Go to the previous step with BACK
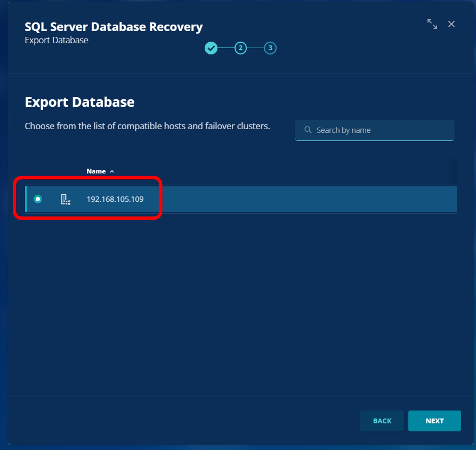The width and height of the screenshot is (476, 450). (382, 421)
